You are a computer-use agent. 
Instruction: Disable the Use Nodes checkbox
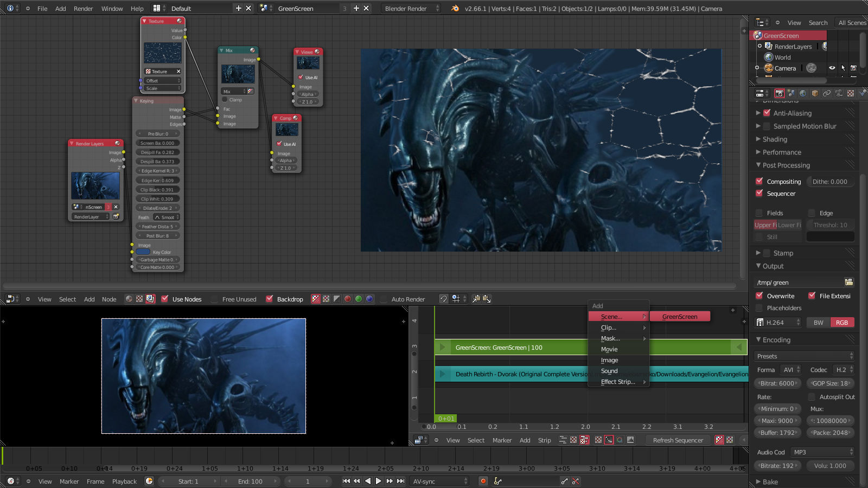(165, 299)
